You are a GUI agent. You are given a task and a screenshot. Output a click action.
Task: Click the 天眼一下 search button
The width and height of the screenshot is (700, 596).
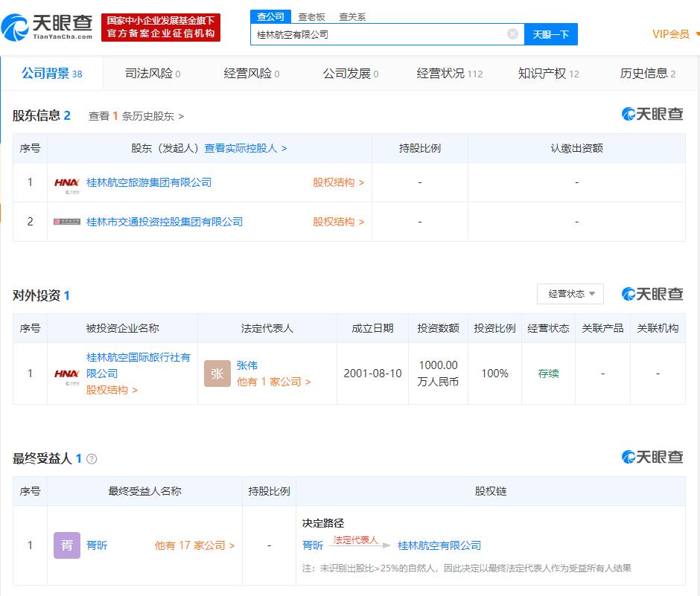[551, 34]
